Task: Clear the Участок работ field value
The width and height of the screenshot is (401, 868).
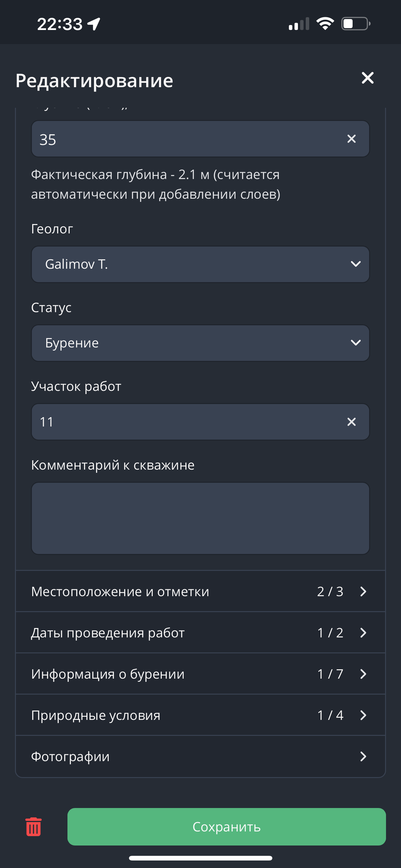Action: click(351, 422)
